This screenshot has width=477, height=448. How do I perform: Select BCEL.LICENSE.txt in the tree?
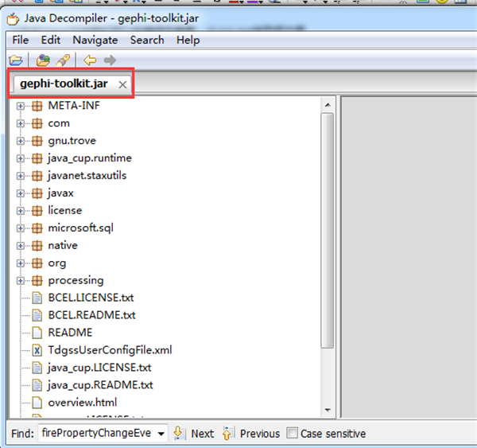tap(91, 298)
